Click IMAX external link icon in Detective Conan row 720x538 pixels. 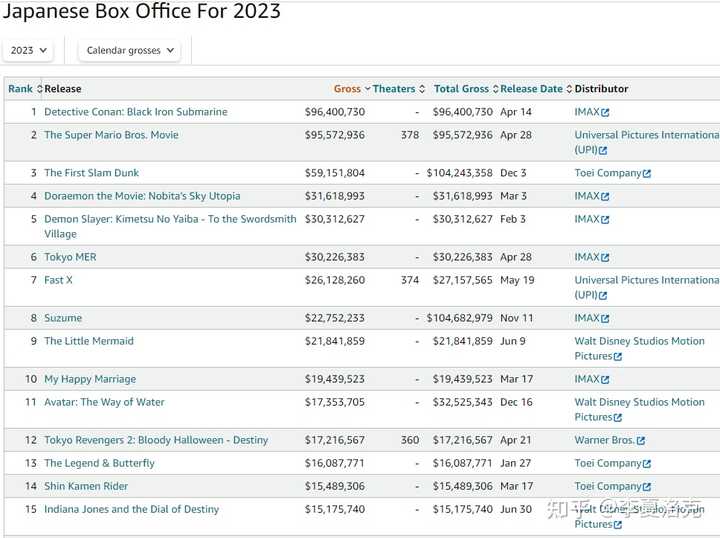tap(605, 112)
